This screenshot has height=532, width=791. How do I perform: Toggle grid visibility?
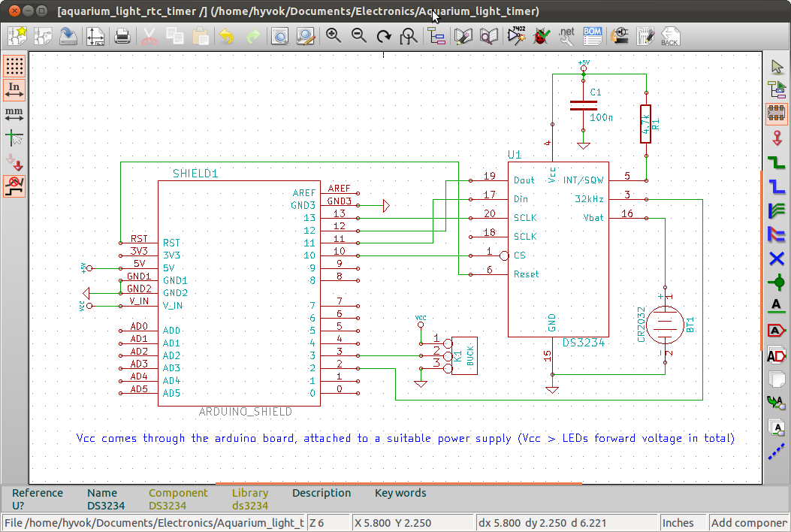click(x=14, y=65)
